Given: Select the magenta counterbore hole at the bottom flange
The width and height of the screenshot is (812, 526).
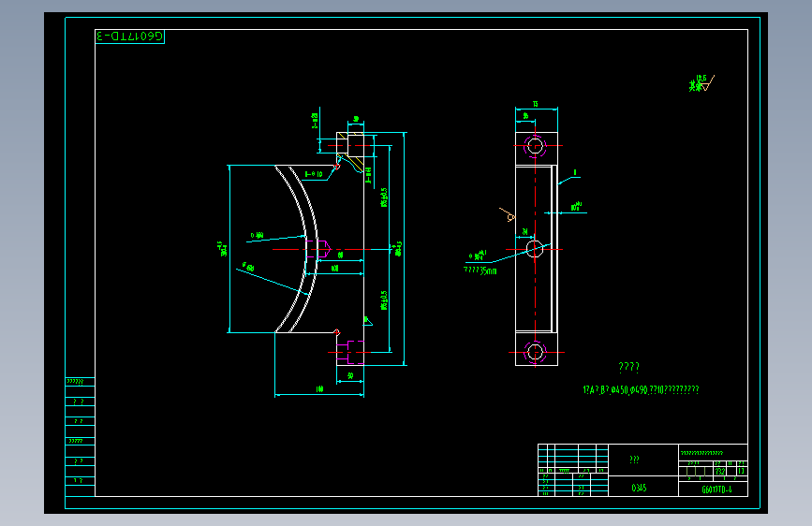Looking at the screenshot, I should click(x=350, y=352).
